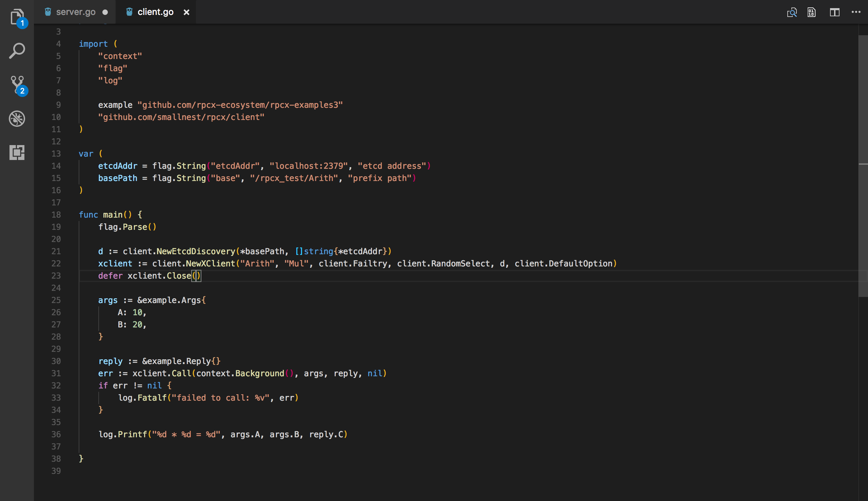Open the Search view in sidebar

17,51
